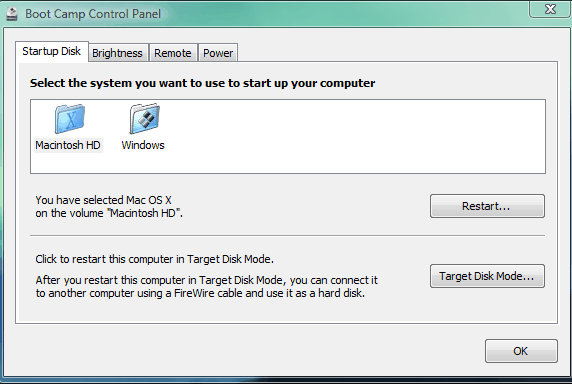
Task: Close the Boot Camp Control Panel window
Action: point(550,9)
